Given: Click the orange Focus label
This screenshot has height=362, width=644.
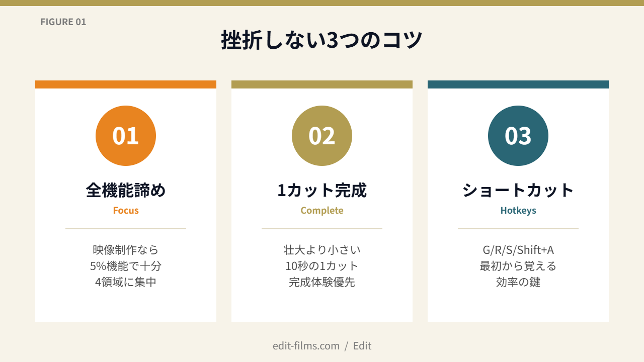Looking at the screenshot, I should (126, 211).
